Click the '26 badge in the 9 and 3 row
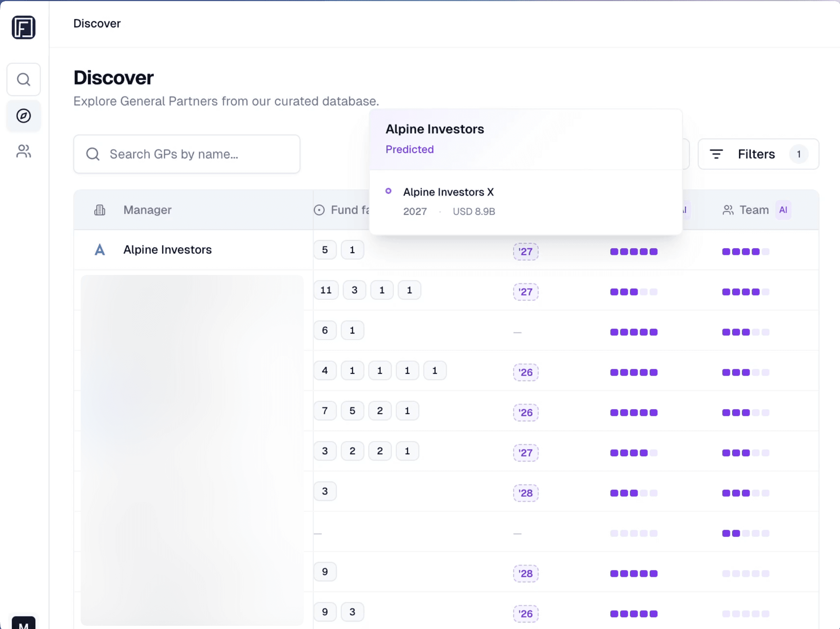Viewport: 840px width, 629px height. click(x=526, y=614)
